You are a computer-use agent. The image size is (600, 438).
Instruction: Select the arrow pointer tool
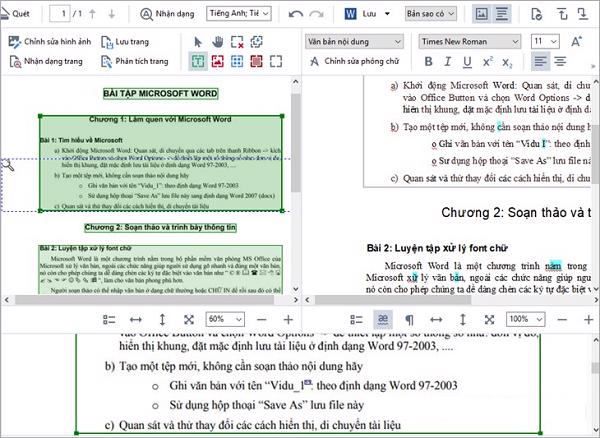coord(198,42)
